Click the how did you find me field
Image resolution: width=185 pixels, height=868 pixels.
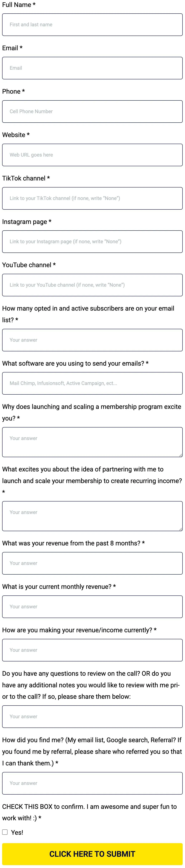click(x=92, y=783)
